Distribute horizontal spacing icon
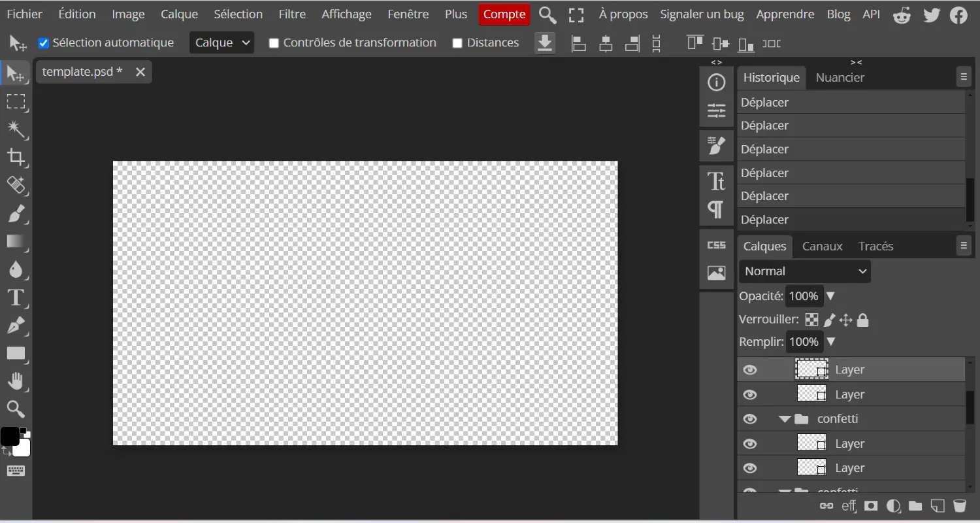The height and width of the screenshot is (523, 980). [x=772, y=44]
